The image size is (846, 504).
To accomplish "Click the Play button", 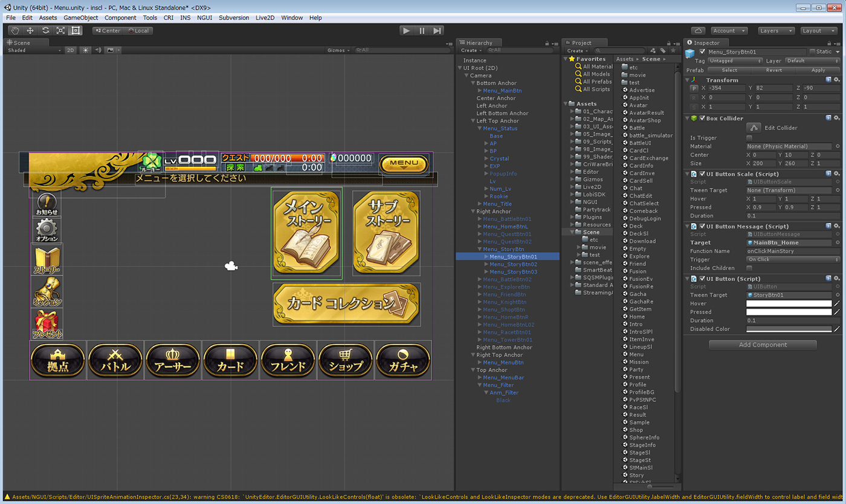I will [407, 31].
